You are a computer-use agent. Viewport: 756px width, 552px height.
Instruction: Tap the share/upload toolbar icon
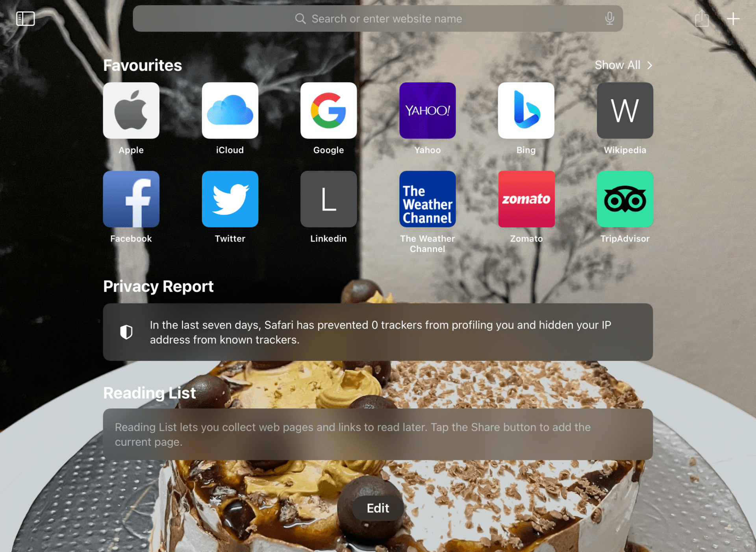click(x=702, y=18)
